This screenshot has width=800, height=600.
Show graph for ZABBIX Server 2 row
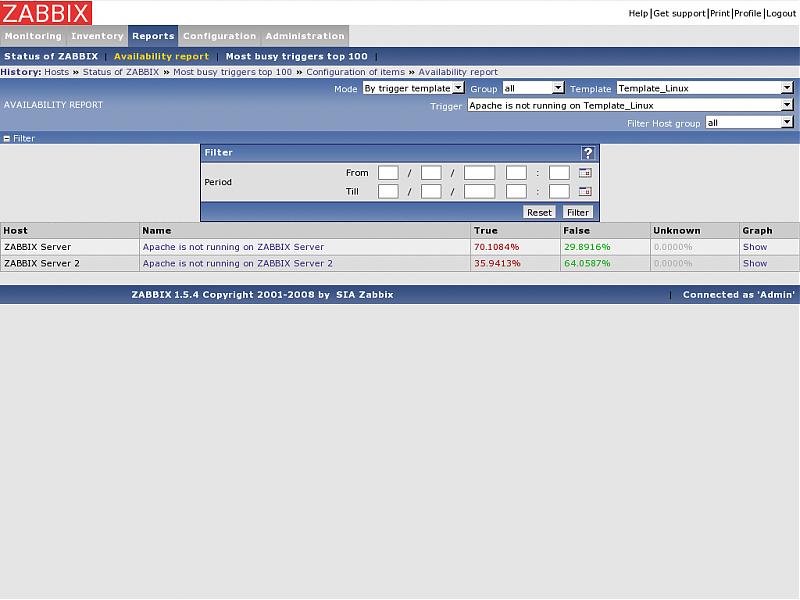point(755,264)
